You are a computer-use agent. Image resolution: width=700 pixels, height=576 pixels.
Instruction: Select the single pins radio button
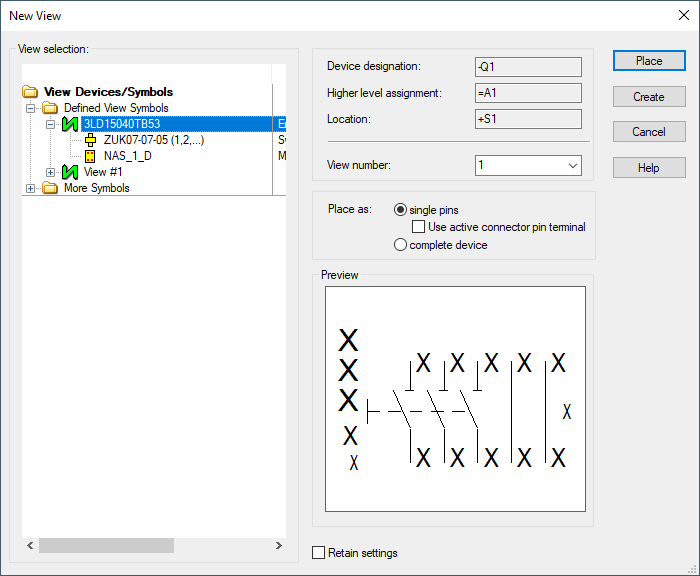pyautogui.click(x=401, y=210)
